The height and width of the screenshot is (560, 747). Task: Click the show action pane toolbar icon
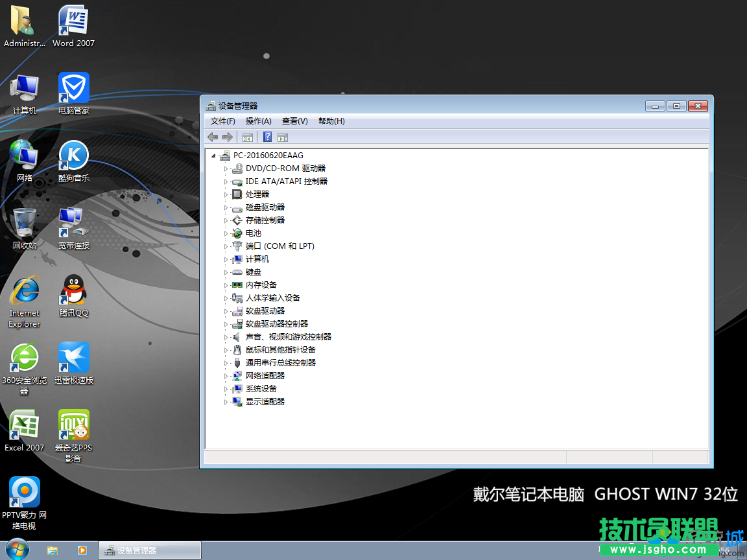282,137
